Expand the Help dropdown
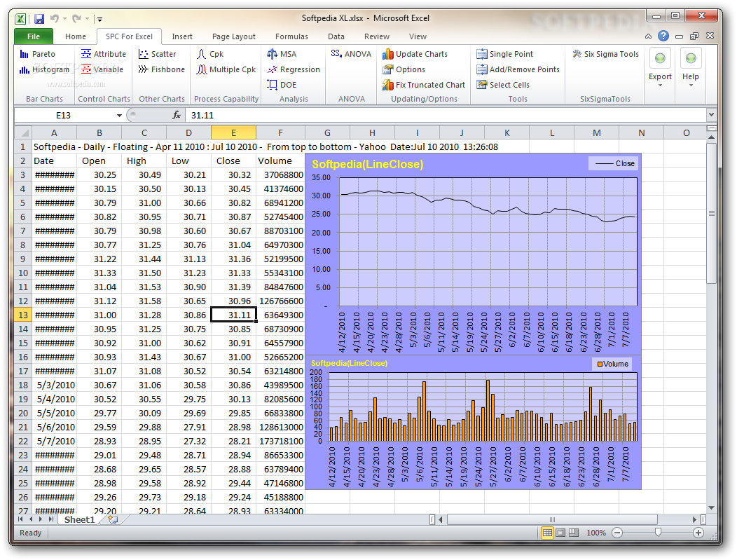The image size is (737, 560). [691, 85]
